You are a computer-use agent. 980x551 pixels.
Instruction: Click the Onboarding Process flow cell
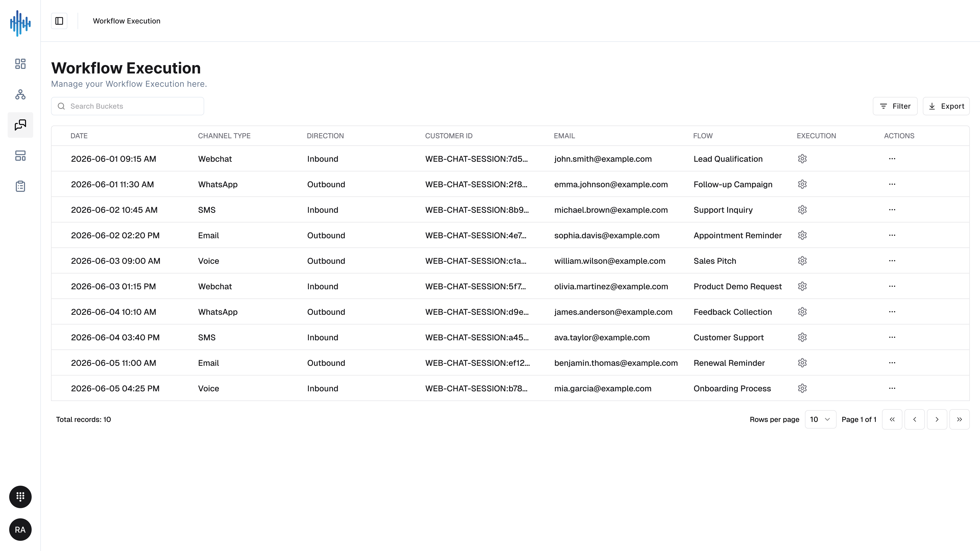[x=732, y=388]
